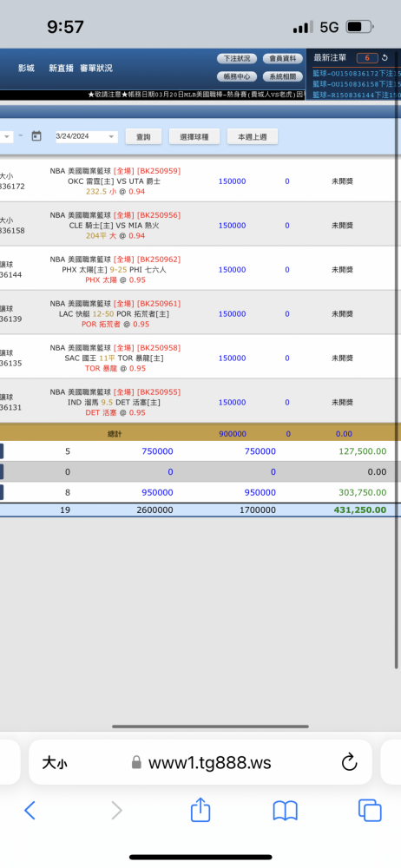Click bet code BK250956
Viewport: 401px width, 868px height.
click(x=159, y=214)
